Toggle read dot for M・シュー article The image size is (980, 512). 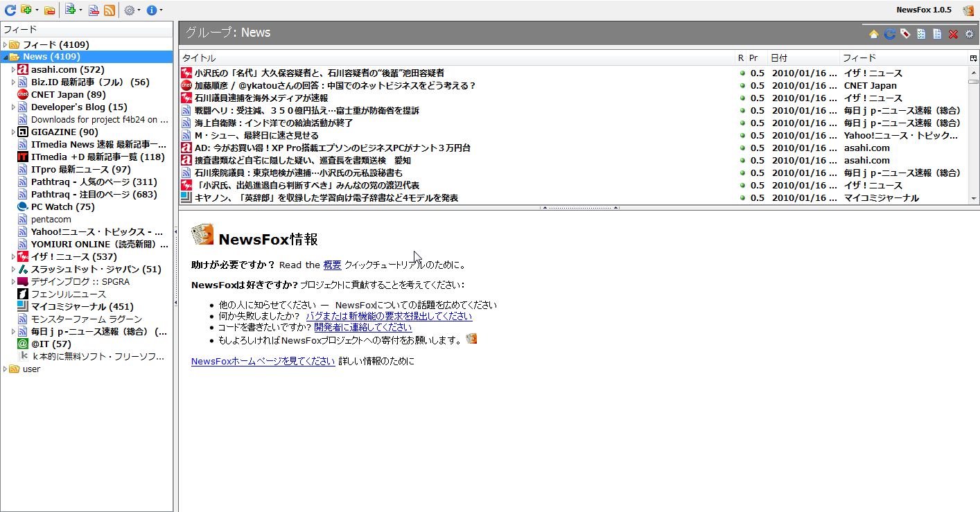[x=742, y=136]
